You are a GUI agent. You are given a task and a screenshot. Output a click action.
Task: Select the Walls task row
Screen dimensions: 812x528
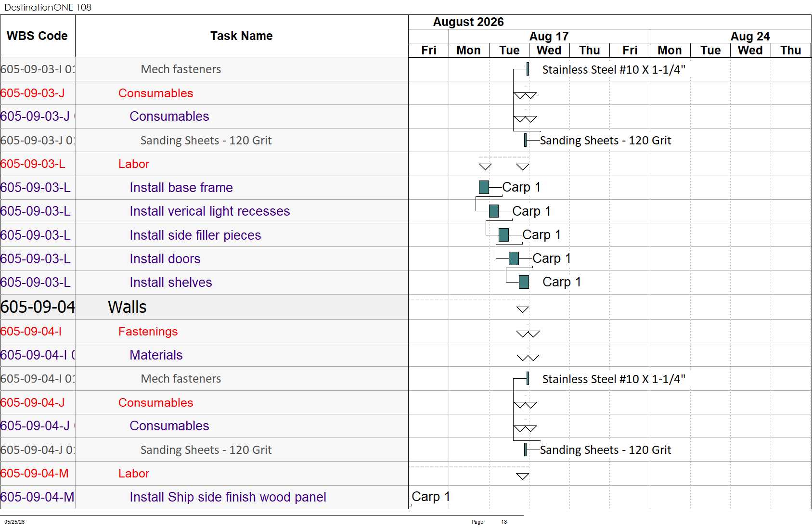[x=204, y=307]
